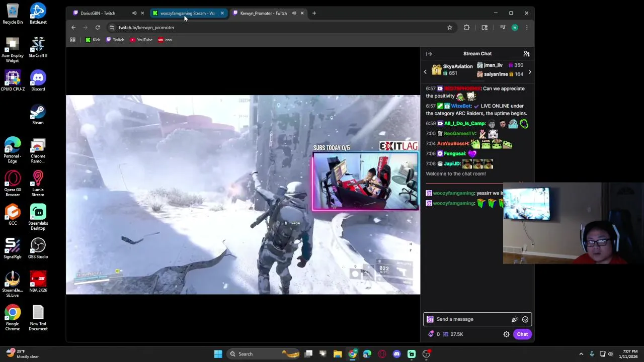Open File Explorer from taskbar
The height and width of the screenshot is (362, 644).
tap(338, 354)
